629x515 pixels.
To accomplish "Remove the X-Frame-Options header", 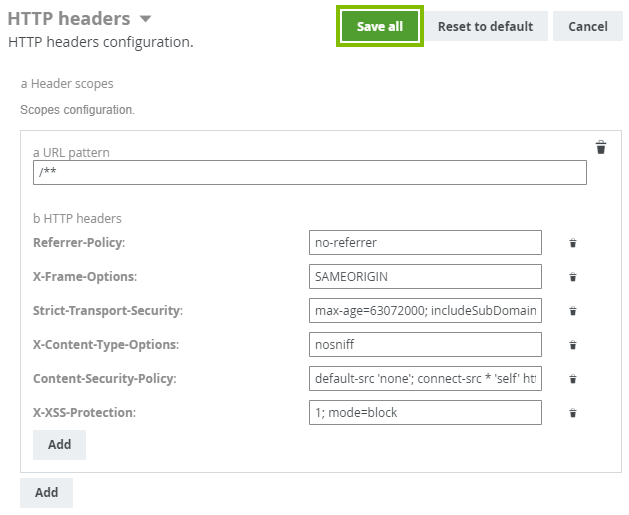I will pyautogui.click(x=573, y=277).
